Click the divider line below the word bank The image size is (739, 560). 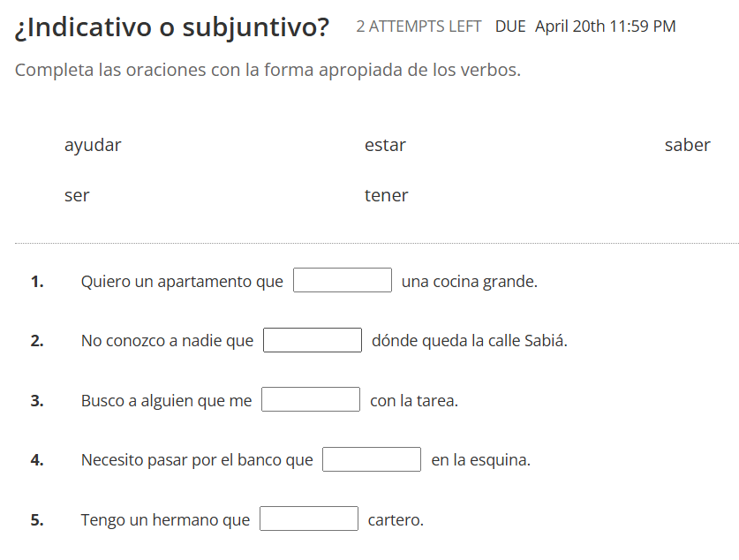pos(369,238)
